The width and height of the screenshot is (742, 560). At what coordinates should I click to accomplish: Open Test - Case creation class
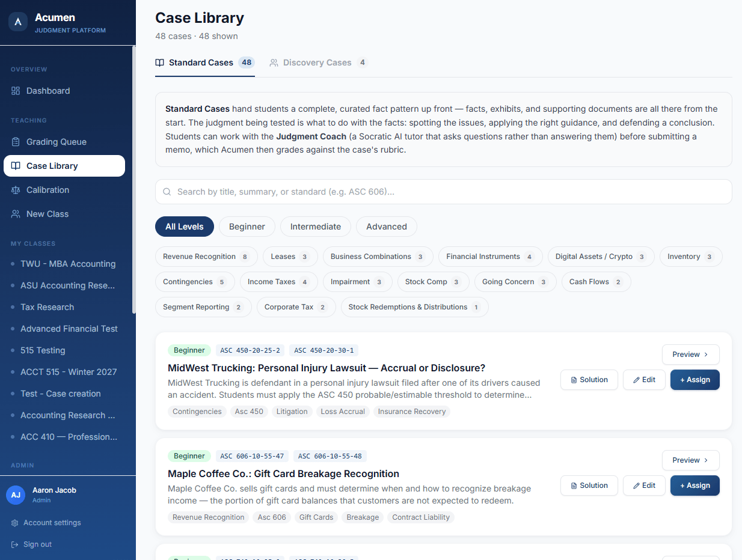point(64,394)
